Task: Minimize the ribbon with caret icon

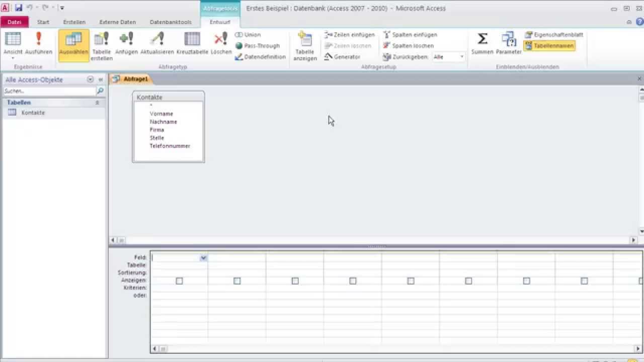Action: [x=629, y=22]
